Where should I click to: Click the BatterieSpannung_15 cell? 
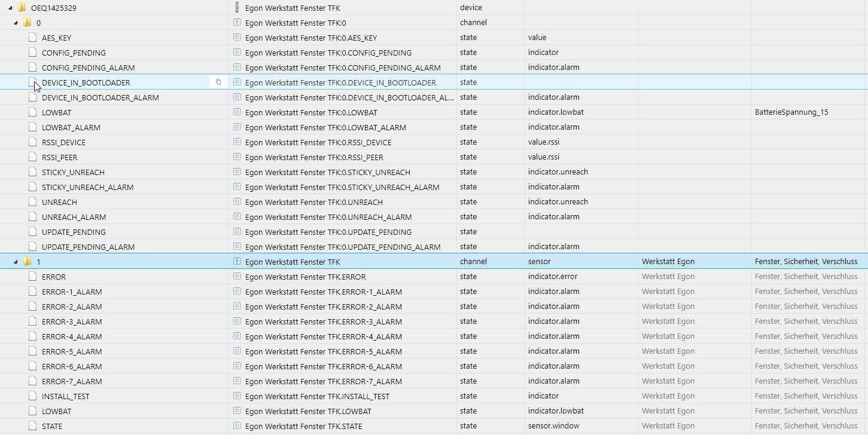791,112
